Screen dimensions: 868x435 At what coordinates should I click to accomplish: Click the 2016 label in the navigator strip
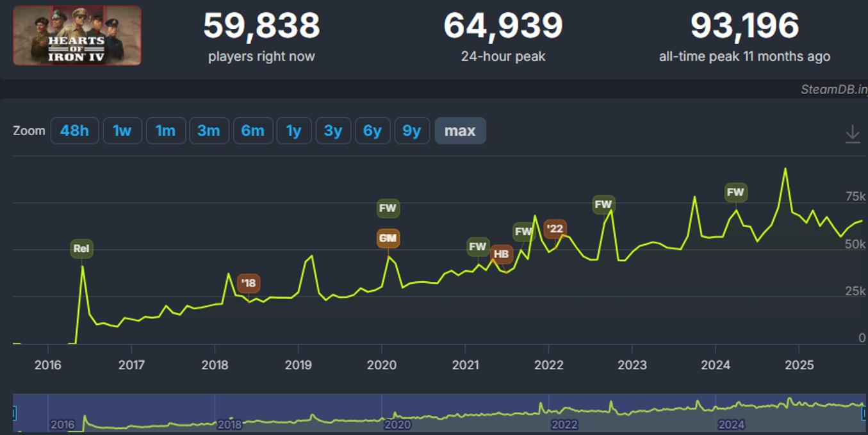tap(63, 425)
